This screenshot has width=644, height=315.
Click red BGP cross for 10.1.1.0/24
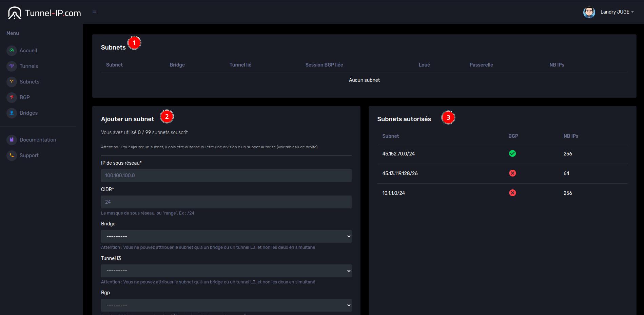512,193
